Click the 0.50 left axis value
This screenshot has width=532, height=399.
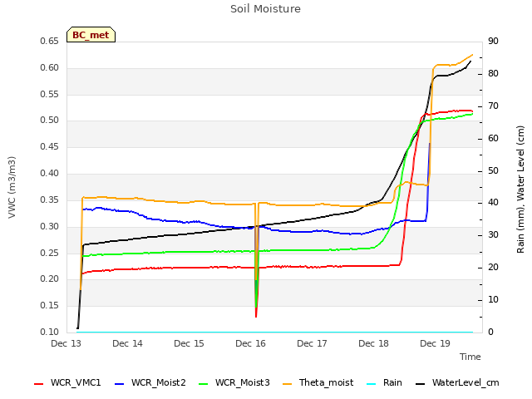point(50,121)
